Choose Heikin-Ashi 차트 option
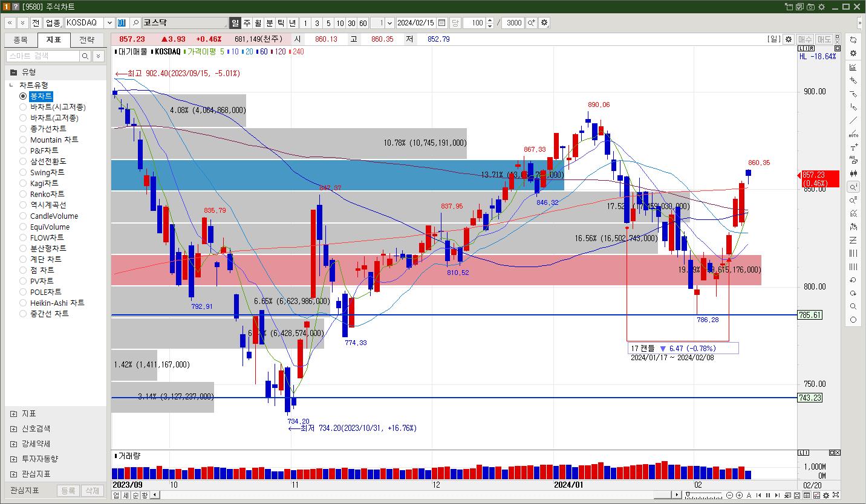 tap(23, 303)
